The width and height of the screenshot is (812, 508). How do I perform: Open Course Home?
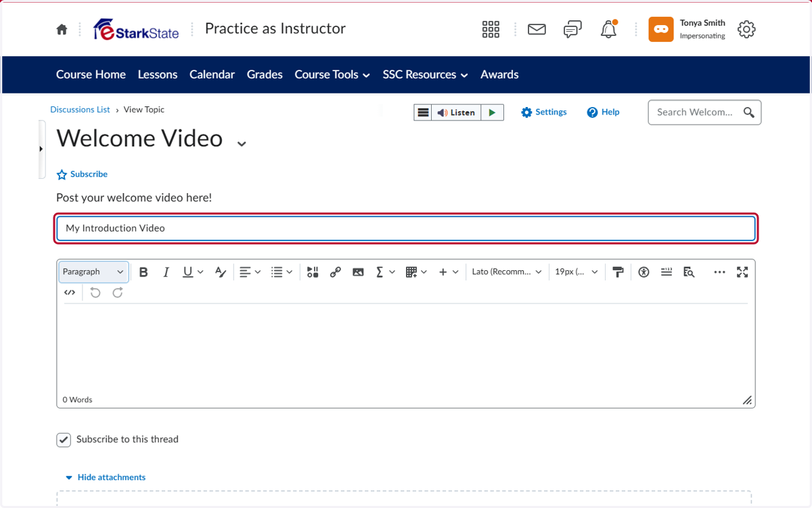[x=91, y=75]
